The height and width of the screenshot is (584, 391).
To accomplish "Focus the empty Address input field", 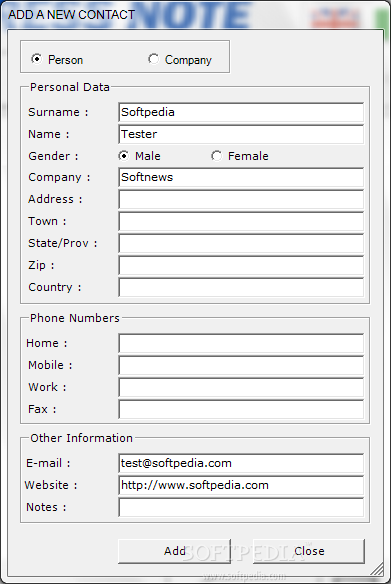I will (241, 199).
